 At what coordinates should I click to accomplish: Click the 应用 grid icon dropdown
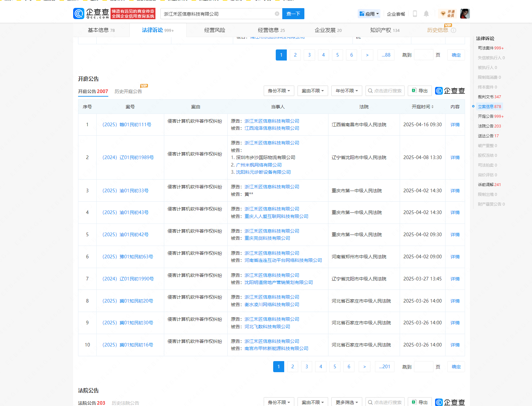point(369,14)
